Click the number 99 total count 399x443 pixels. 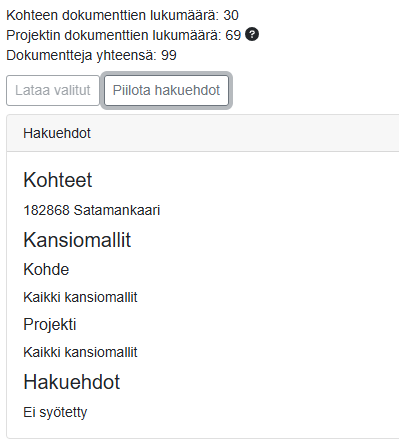coord(169,55)
